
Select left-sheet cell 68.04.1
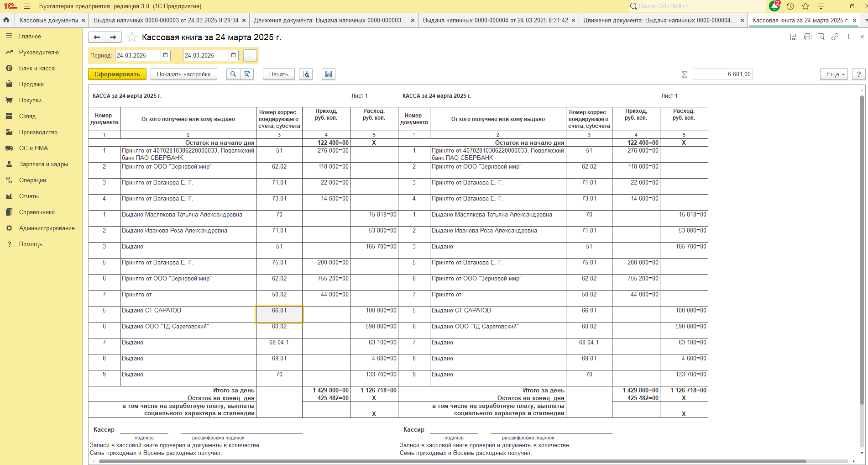279,346
